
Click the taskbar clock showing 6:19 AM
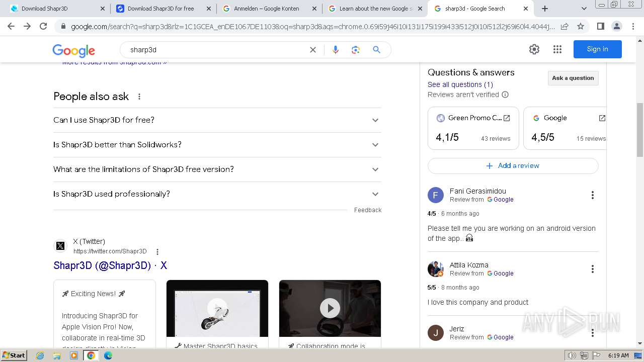(x=618, y=355)
